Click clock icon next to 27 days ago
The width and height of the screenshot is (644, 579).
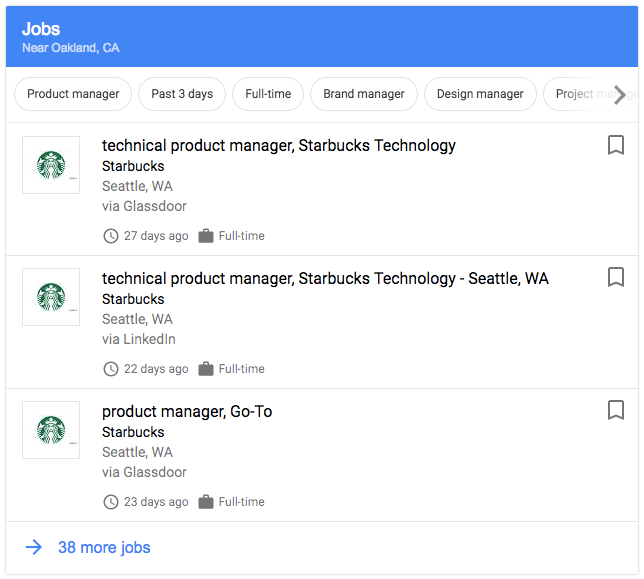coord(110,236)
